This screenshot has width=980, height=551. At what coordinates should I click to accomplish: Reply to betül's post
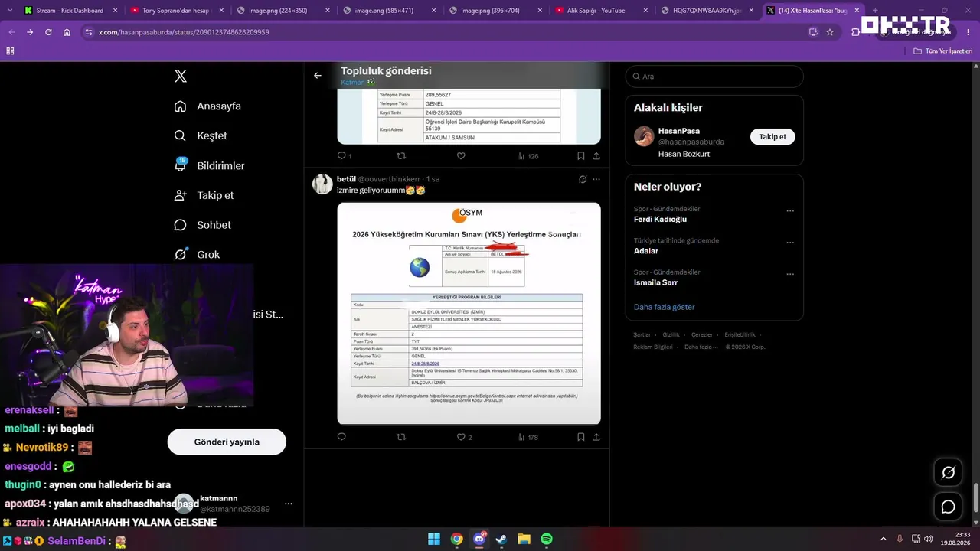[341, 437]
